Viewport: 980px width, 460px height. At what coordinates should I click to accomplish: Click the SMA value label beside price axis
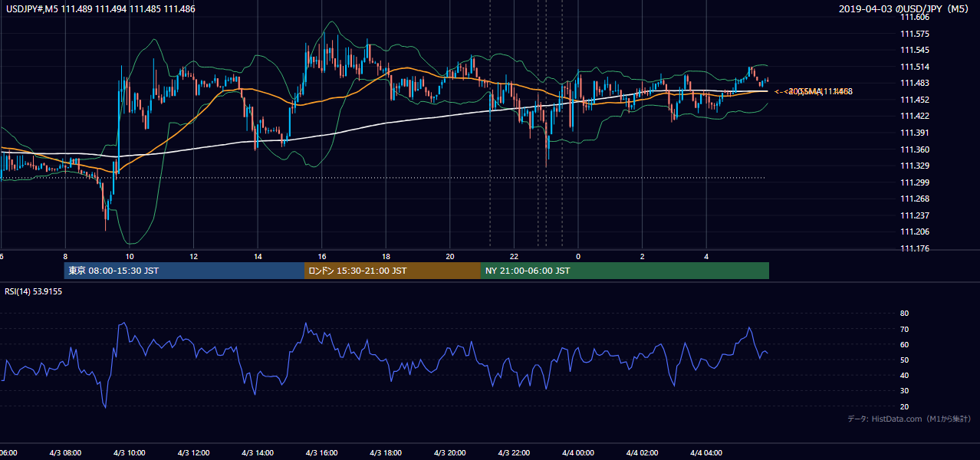[813, 91]
